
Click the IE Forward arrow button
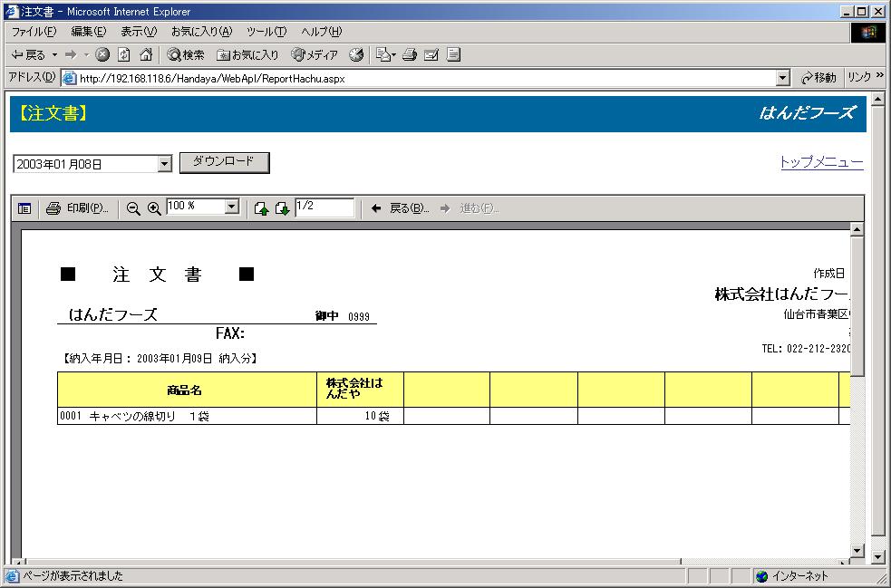71,54
